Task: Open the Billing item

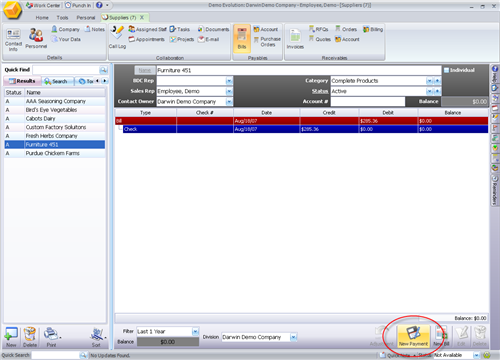Action: [x=373, y=29]
